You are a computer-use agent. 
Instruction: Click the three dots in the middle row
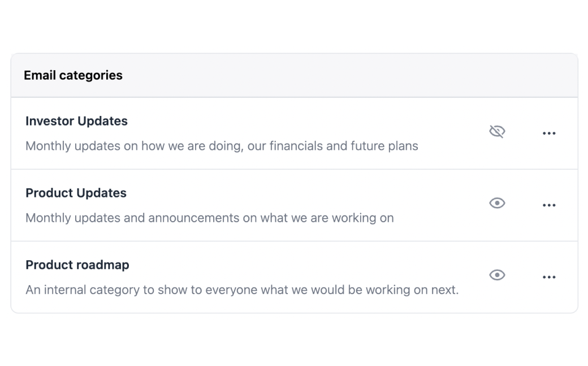coord(548,205)
